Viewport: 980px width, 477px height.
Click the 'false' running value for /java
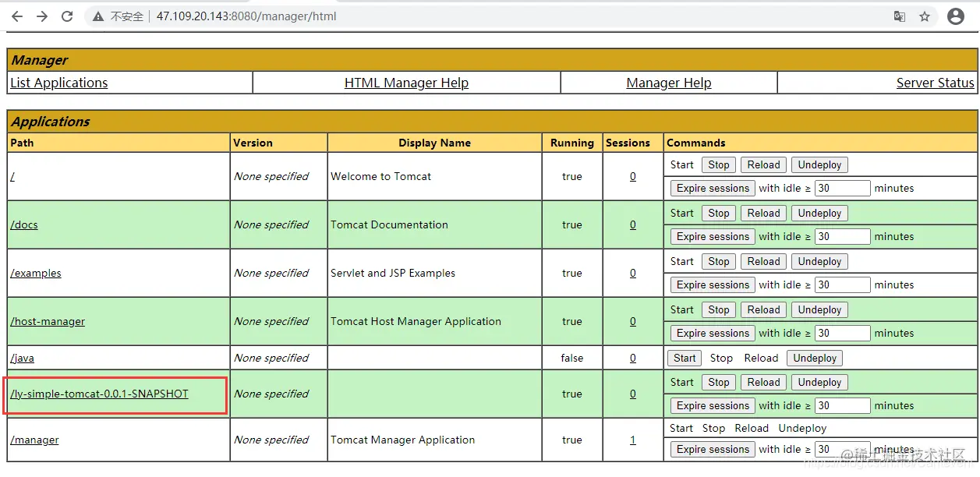(571, 358)
